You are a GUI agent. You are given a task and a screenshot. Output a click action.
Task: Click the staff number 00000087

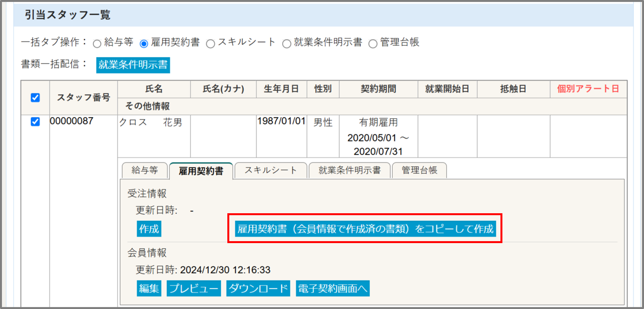pyautogui.click(x=72, y=121)
